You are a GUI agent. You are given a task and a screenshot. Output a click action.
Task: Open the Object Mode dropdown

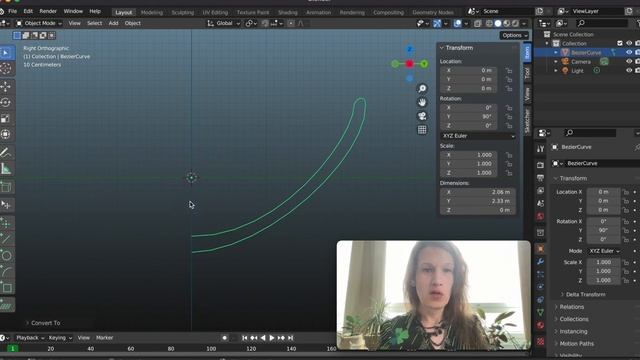tap(39, 23)
